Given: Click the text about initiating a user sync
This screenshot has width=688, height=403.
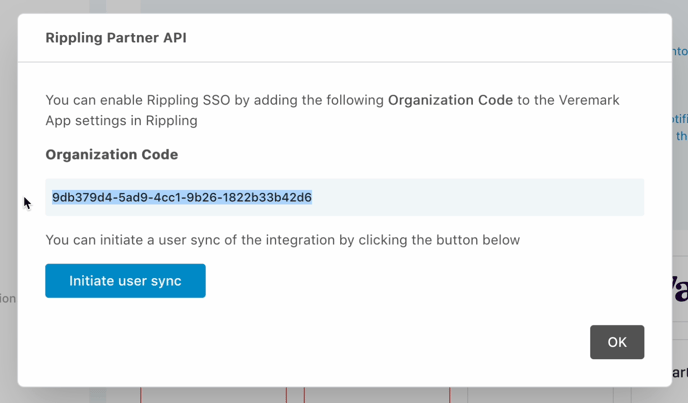Looking at the screenshot, I should click(283, 240).
